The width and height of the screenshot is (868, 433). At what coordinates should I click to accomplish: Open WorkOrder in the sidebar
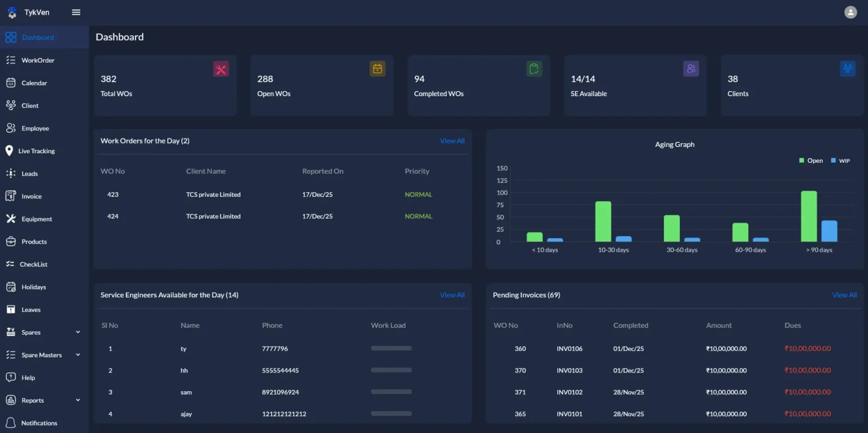(38, 60)
